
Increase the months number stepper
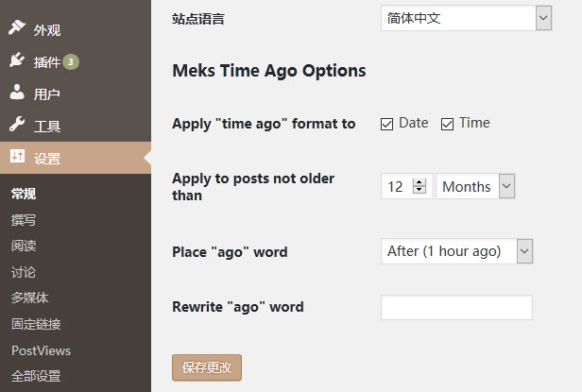click(420, 182)
